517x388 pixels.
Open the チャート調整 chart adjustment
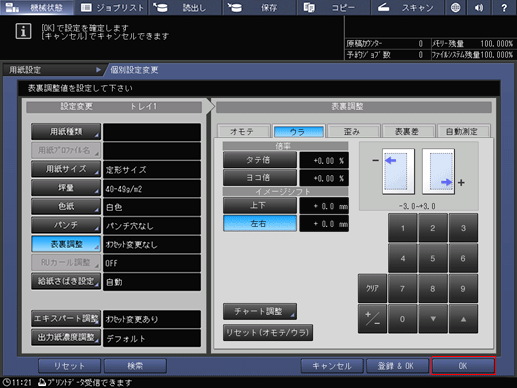coord(260,311)
